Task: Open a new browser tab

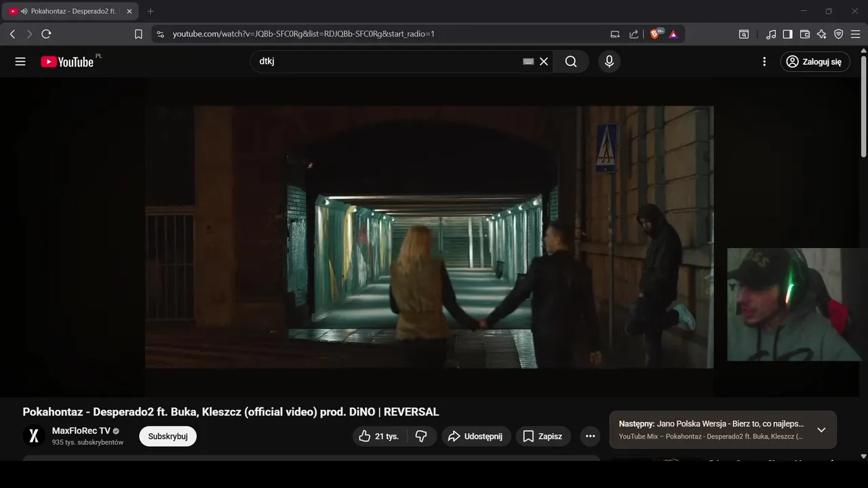Action: [x=151, y=12]
